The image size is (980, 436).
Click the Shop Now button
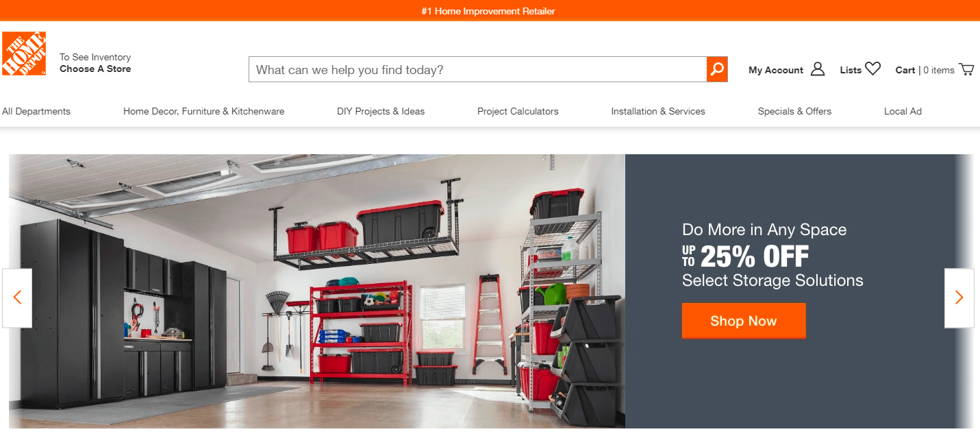(x=744, y=321)
